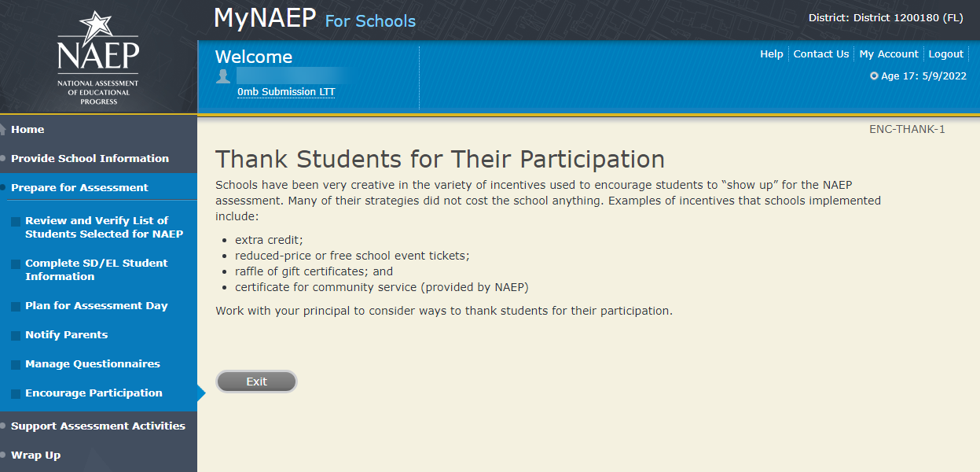980x472 pixels.
Task: Click the Home house icon
Action: click(x=4, y=130)
